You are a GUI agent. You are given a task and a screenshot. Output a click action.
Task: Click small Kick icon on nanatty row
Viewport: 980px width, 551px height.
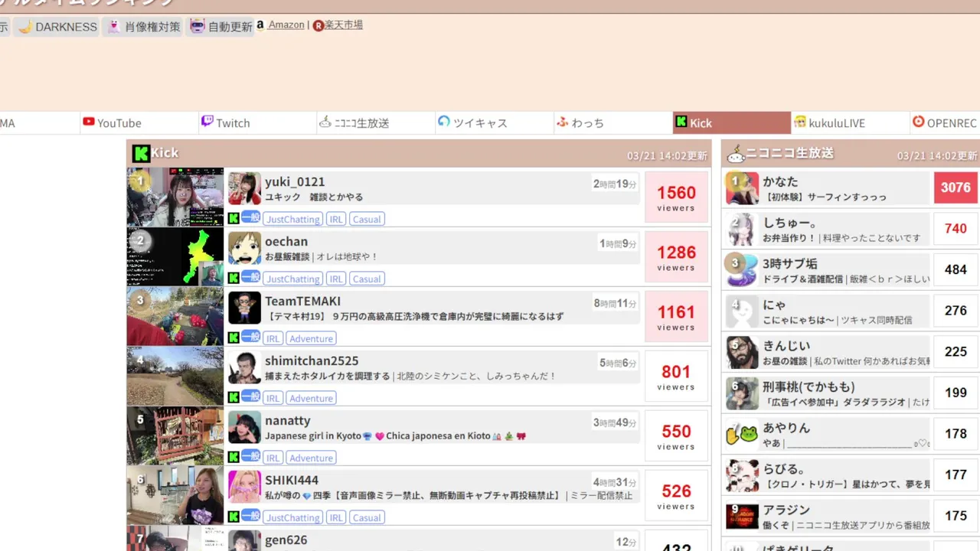click(x=234, y=457)
